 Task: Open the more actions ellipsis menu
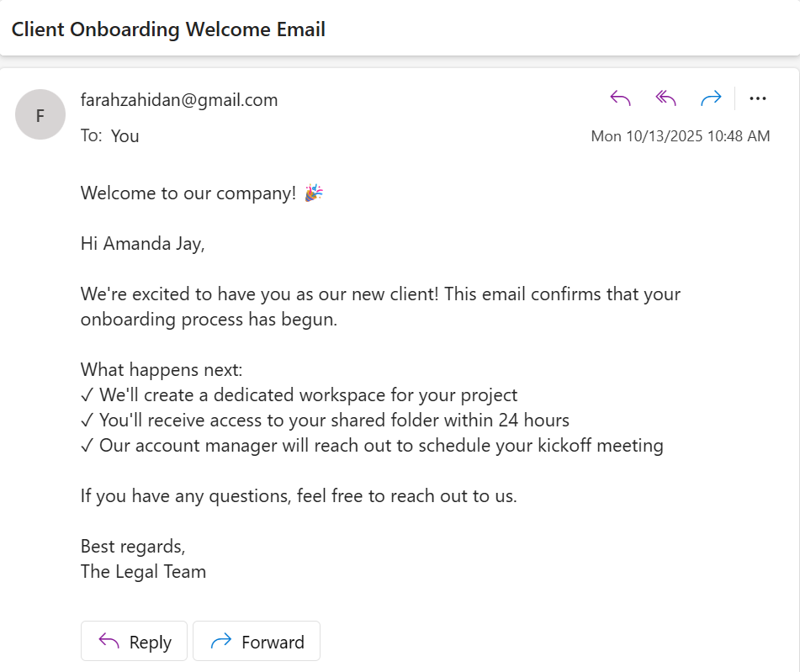point(757,99)
